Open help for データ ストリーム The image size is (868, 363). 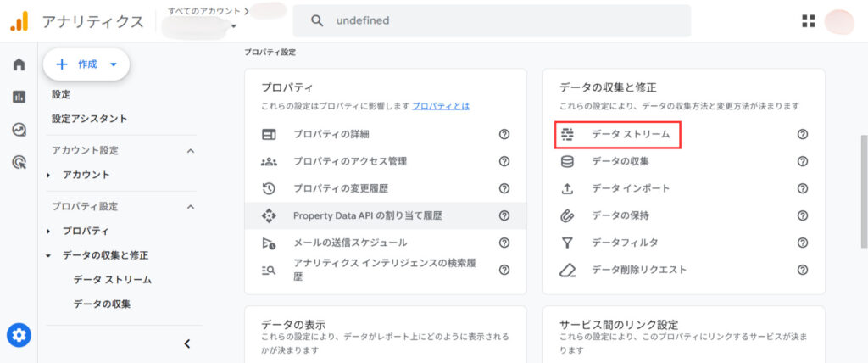click(803, 134)
